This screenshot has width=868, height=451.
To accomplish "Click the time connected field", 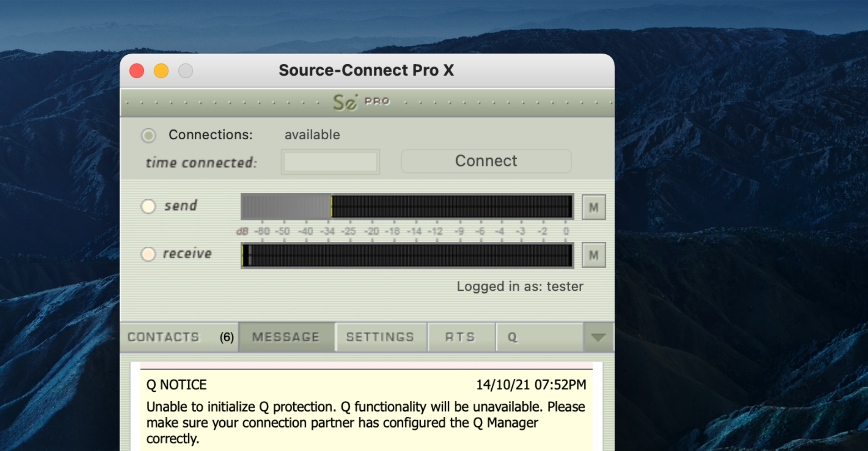I will (x=330, y=162).
